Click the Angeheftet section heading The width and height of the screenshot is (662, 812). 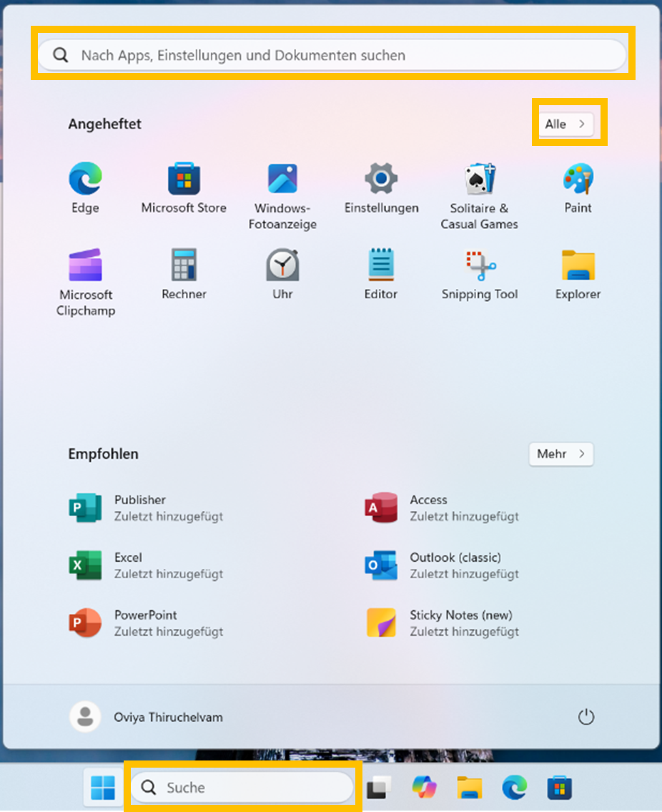104,124
